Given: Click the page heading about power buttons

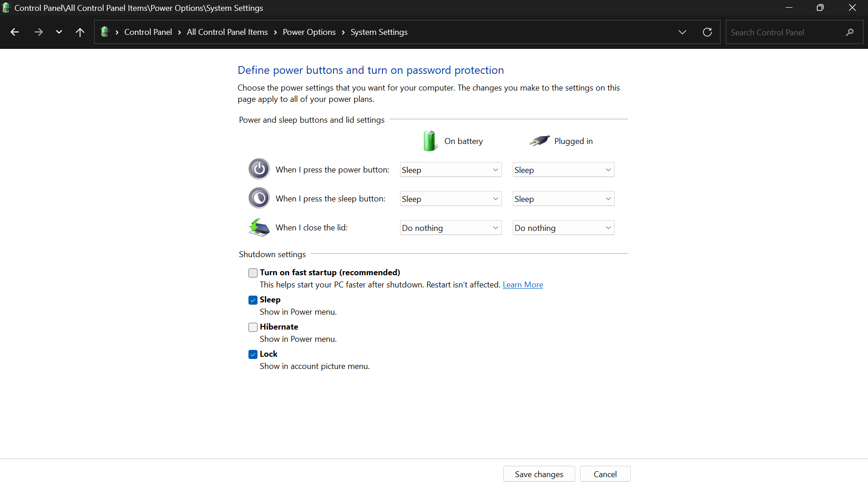Looking at the screenshot, I should (371, 70).
